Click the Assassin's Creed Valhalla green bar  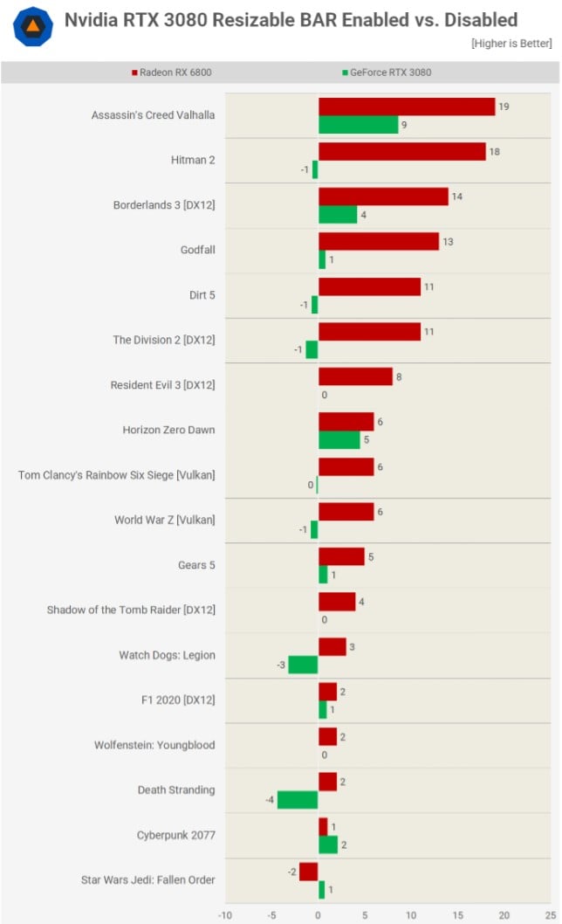coord(358,125)
